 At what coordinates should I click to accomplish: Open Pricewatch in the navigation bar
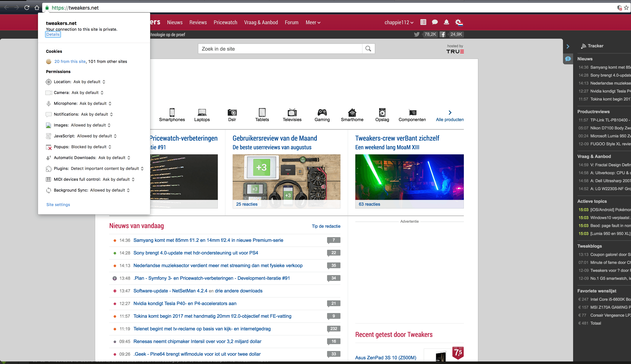[225, 22]
